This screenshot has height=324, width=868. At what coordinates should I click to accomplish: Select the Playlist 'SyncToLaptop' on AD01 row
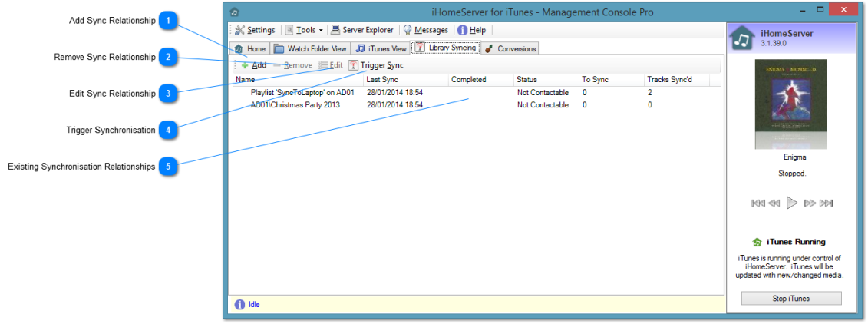302,92
